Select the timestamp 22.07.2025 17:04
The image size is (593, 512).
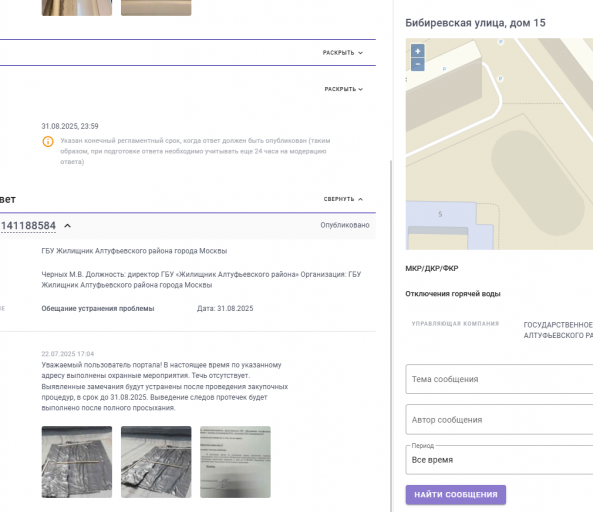tap(68, 354)
